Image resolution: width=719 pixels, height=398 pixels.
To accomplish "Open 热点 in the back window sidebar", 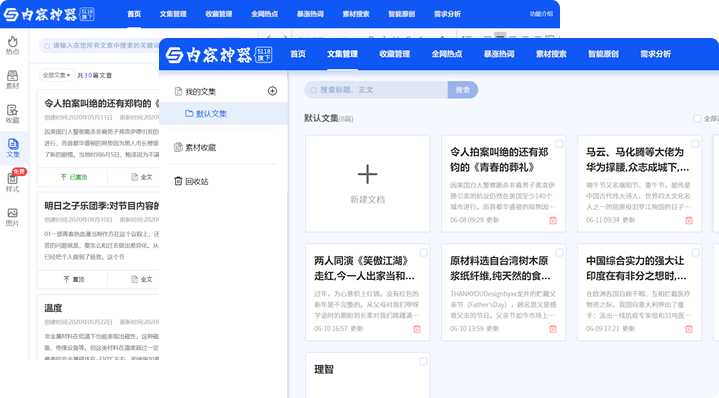I will [12, 45].
